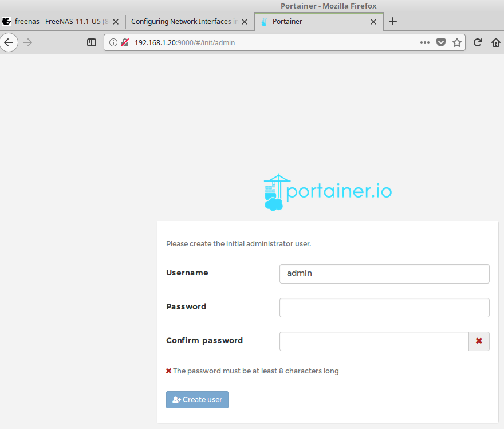504x429 pixels.
Task: Open page actions three-dots menu
Action: (x=425, y=42)
